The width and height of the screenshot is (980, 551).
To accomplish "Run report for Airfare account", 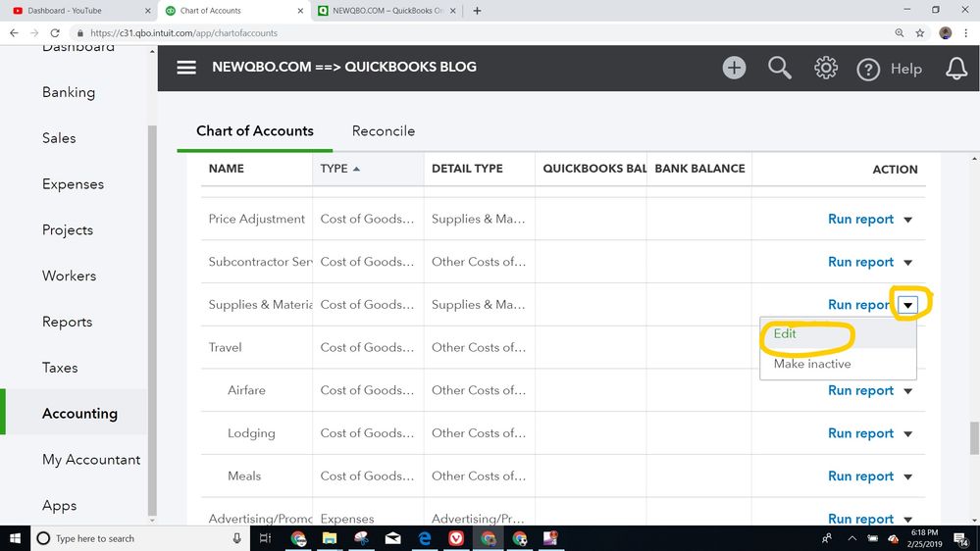I will click(x=860, y=391).
